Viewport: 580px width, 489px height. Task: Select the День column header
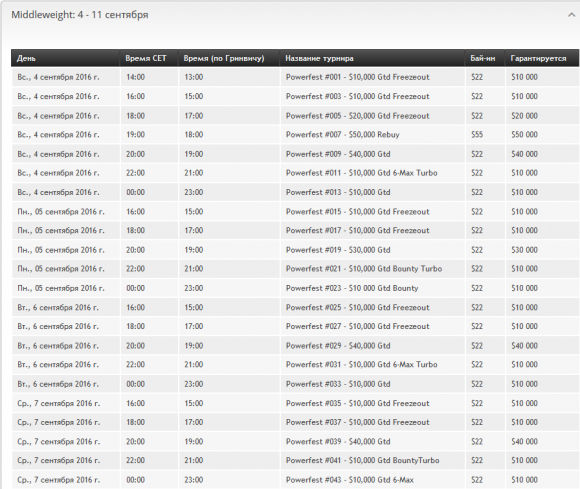(x=26, y=58)
